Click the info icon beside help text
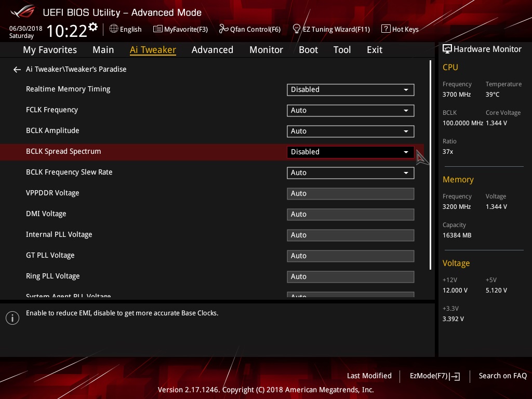 coord(12,318)
